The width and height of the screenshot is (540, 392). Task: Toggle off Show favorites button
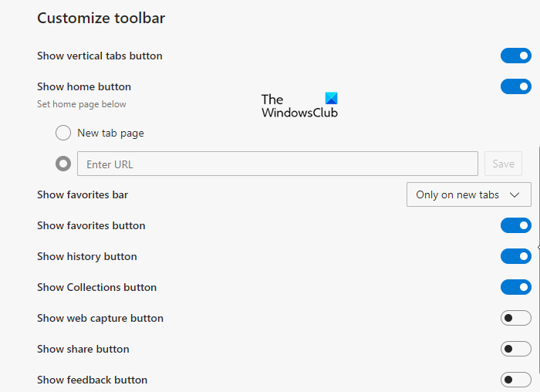point(515,225)
